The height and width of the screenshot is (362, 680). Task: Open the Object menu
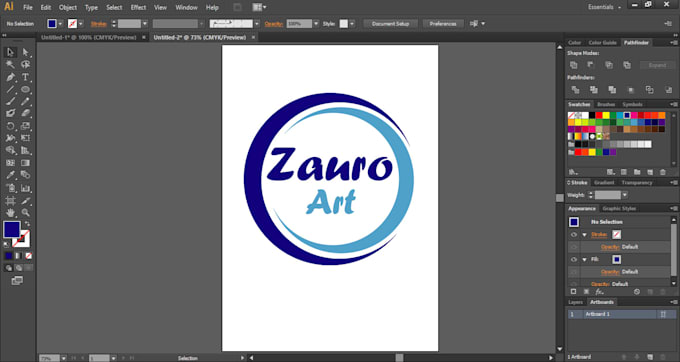point(68,7)
